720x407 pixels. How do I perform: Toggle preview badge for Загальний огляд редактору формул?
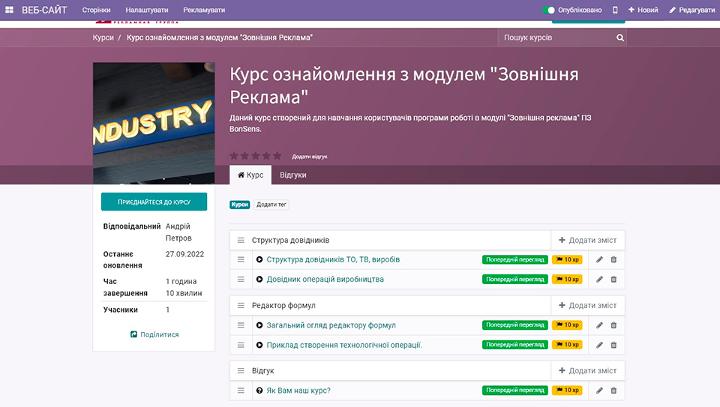pyautogui.click(x=515, y=325)
